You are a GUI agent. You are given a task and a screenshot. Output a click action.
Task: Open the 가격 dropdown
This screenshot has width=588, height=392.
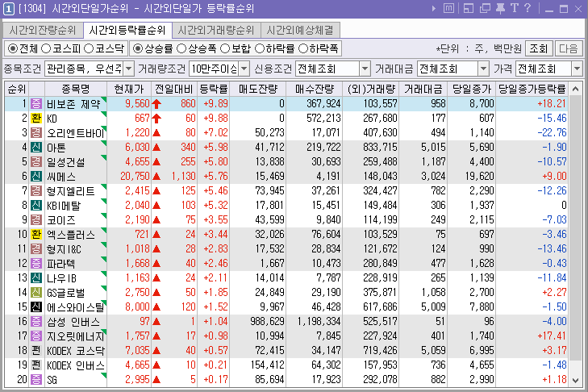578,69
